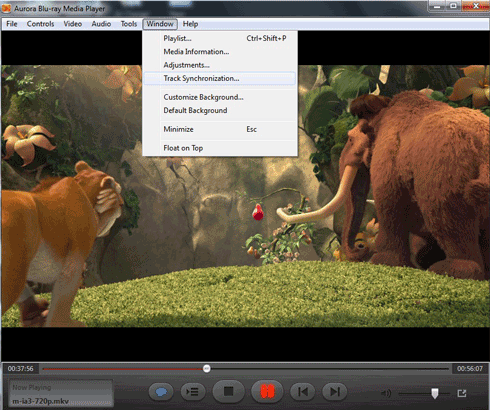Toggle Float on Top option
Screen dimensions: 490x410
pos(220,148)
